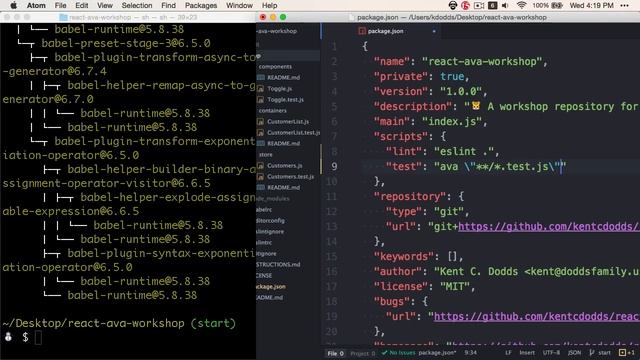The width and height of the screenshot is (640, 360).
Task: Click the start git branch indicator
Action: pyautogui.click(x=600, y=353)
